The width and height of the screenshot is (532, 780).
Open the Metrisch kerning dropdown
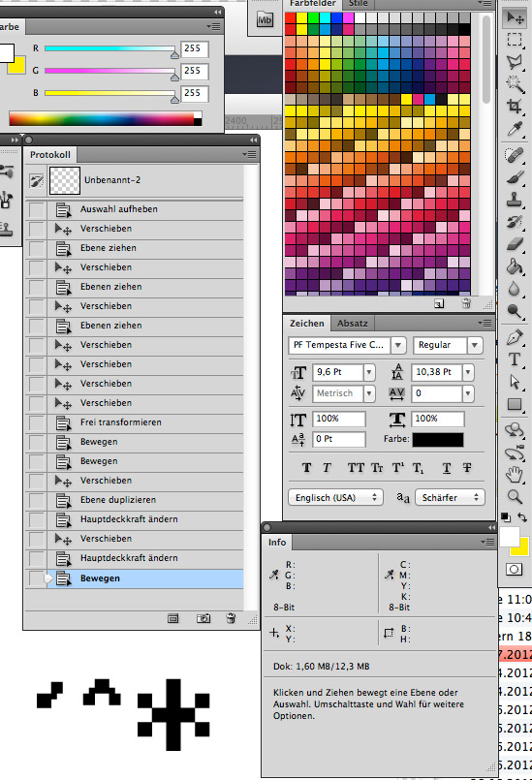(369, 393)
